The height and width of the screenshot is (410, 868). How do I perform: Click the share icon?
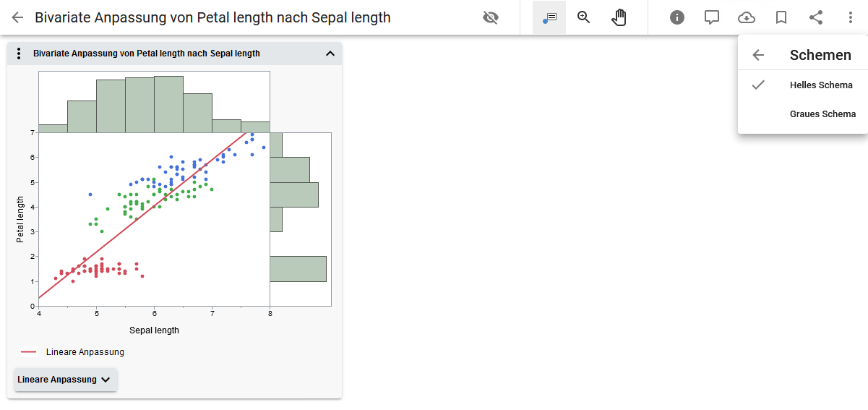click(816, 17)
